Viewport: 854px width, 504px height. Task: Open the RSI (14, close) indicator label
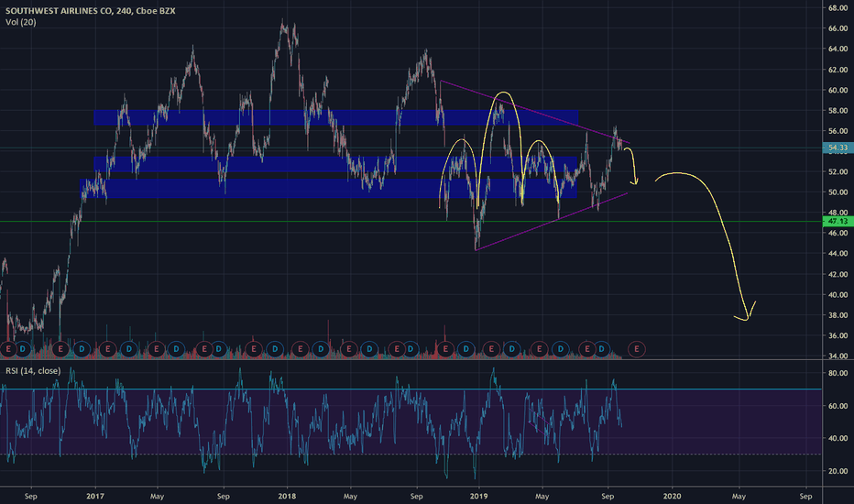(33, 371)
